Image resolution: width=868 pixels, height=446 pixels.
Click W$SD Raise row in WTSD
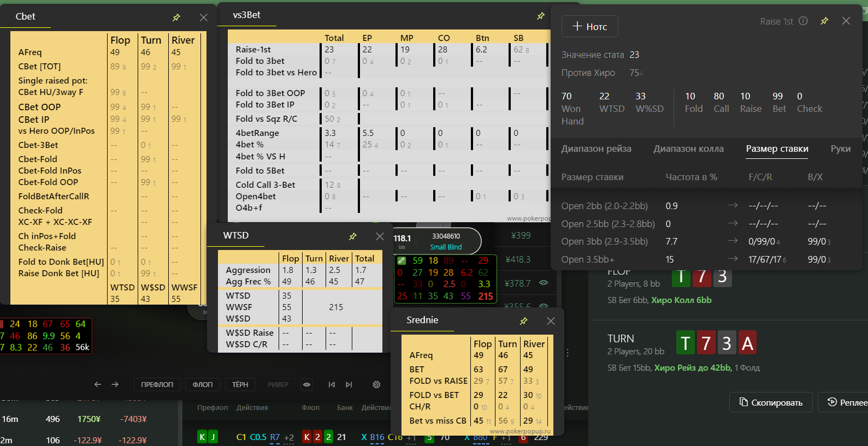coord(299,332)
